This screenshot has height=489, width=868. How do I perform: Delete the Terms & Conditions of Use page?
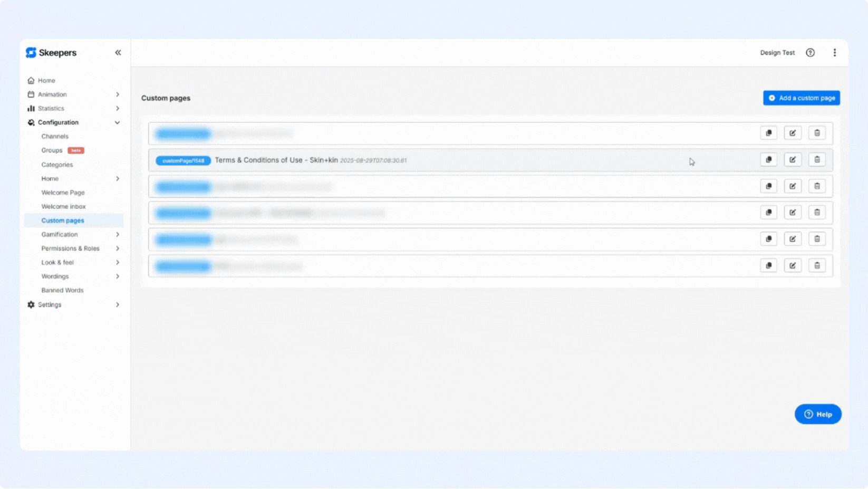tap(817, 160)
